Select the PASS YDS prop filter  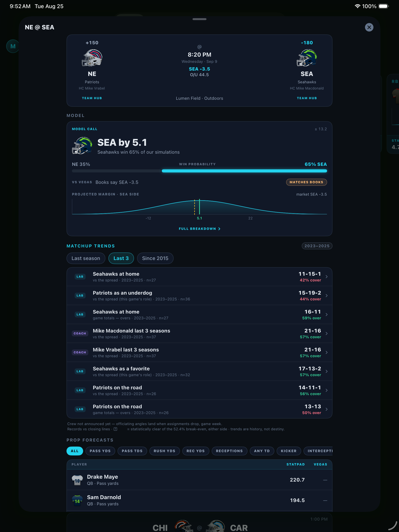coord(100,451)
